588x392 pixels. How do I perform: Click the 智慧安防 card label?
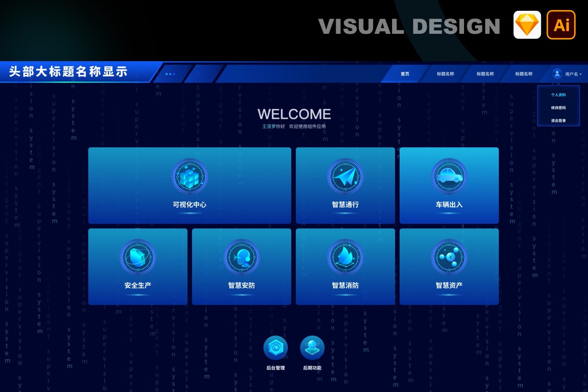click(242, 285)
